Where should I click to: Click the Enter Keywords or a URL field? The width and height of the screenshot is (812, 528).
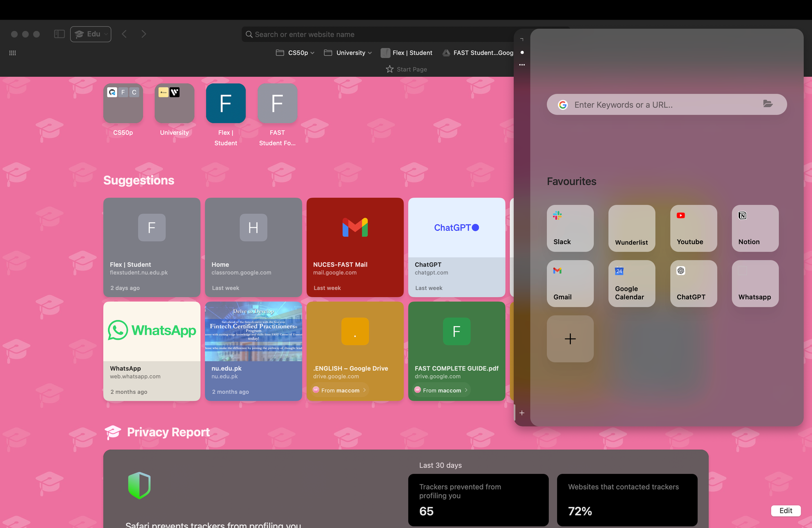coord(667,104)
